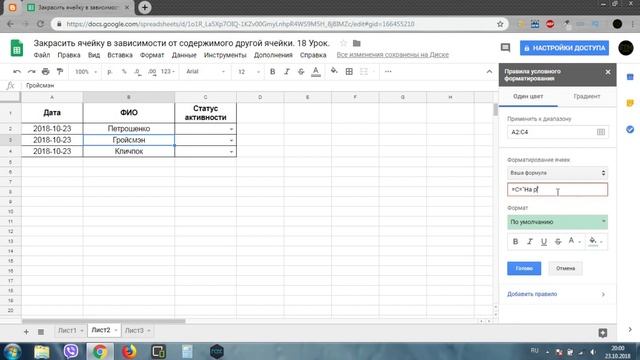Increase decimal places icon
The width and height of the screenshot is (640, 360).
coord(152,71)
